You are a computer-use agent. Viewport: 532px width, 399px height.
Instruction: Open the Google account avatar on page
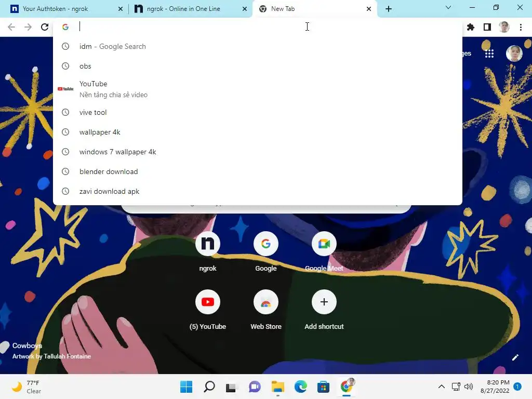pos(514,54)
